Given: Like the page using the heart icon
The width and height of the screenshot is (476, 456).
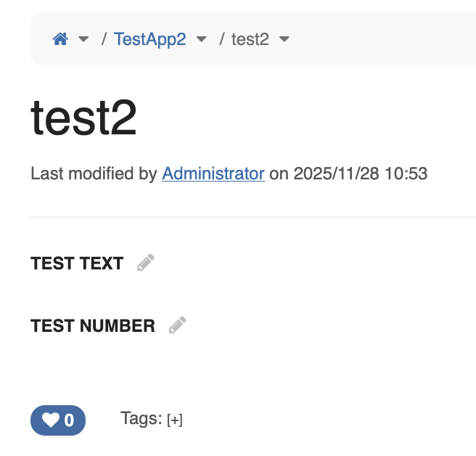Looking at the screenshot, I should pos(50,420).
